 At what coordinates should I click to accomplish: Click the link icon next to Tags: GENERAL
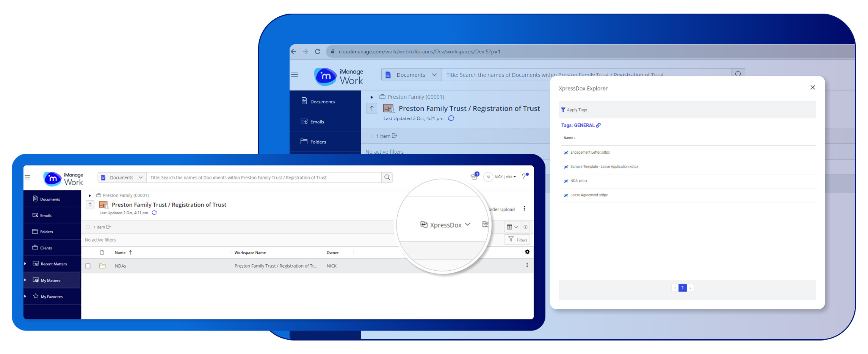pyautogui.click(x=599, y=125)
